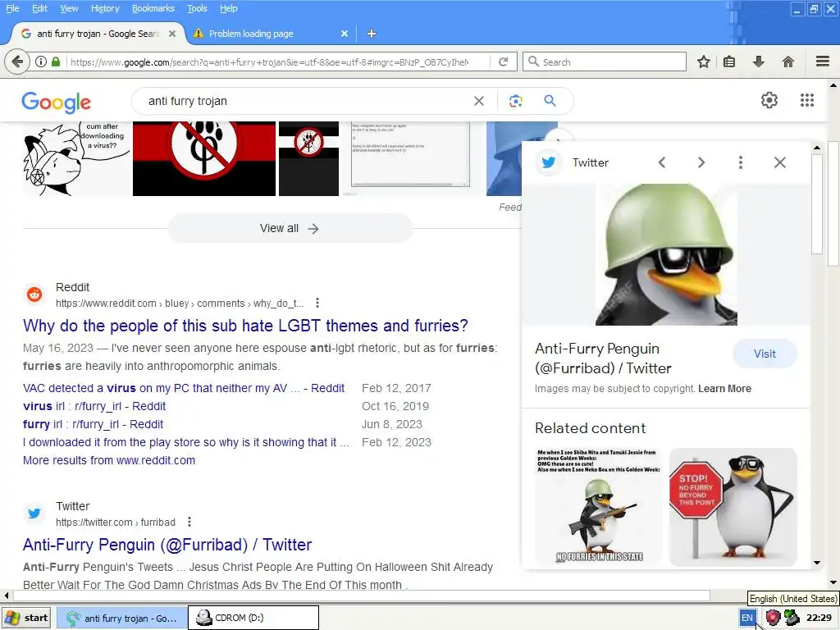Bookmark this page with the star icon
This screenshot has height=630, width=840.
coord(704,62)
